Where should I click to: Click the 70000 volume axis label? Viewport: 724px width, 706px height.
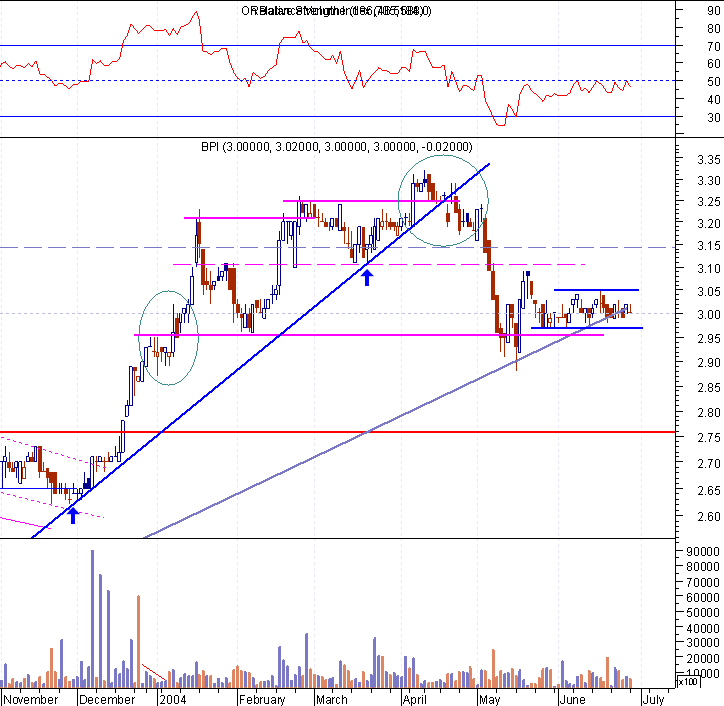pos(703,583)
